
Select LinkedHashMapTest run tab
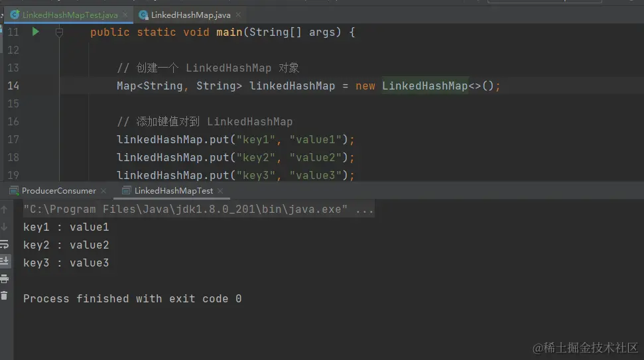tap(174, 191)
